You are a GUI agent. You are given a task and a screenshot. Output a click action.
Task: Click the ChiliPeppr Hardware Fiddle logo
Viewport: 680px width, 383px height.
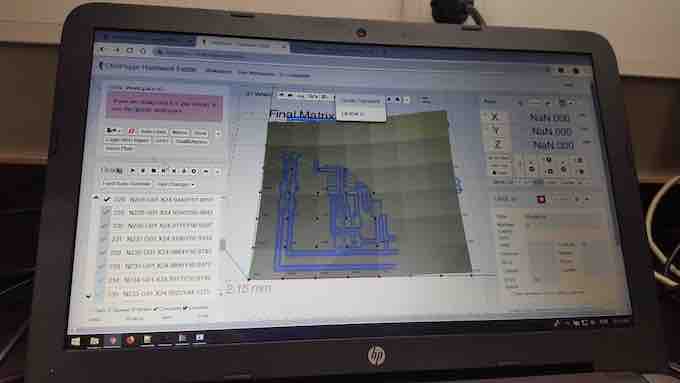pos(147,67)
